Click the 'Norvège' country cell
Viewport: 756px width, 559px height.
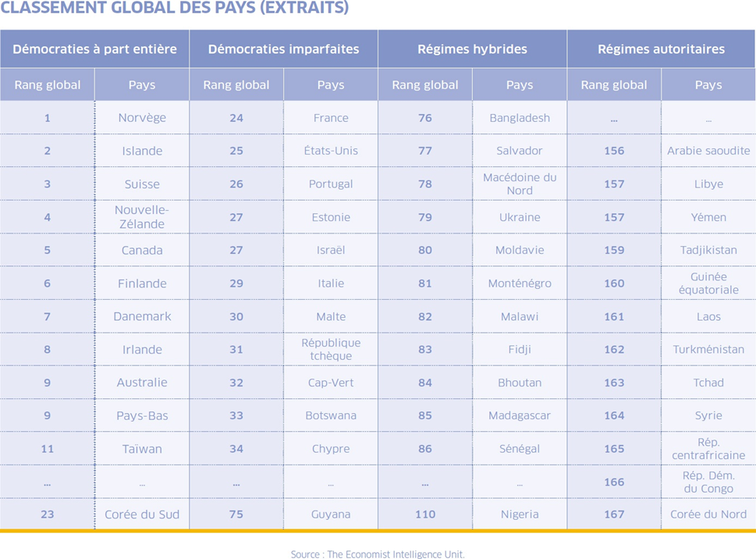[x=142, y=118]
